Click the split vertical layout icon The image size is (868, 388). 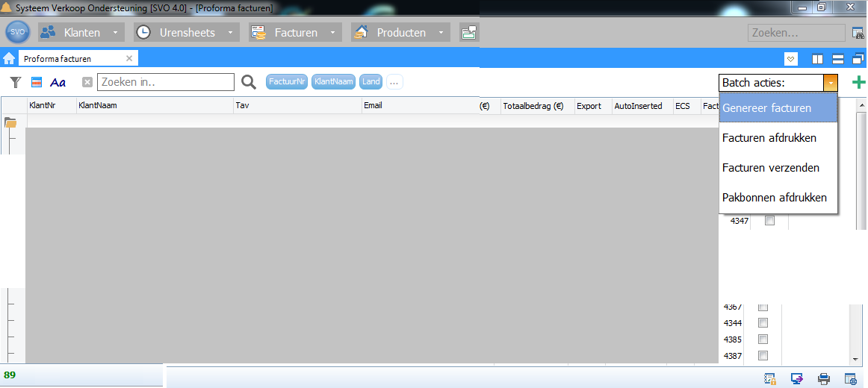tap(818, 59)
